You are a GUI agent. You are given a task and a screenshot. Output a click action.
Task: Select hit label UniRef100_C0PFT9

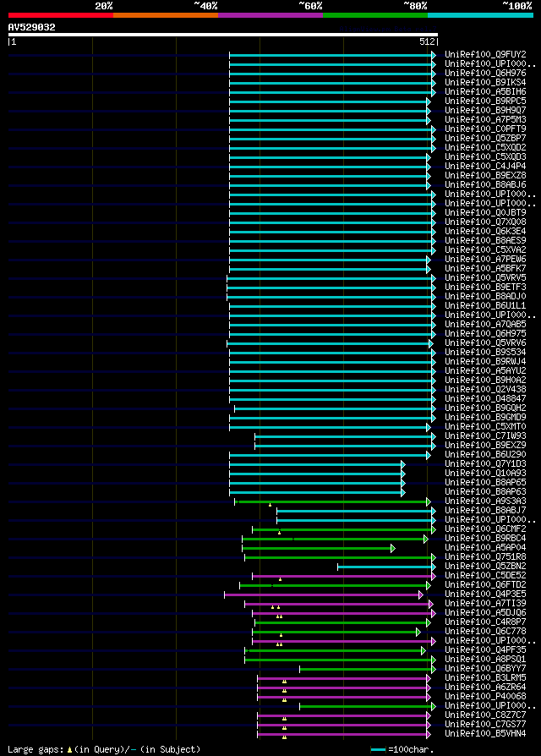[485, 129]
